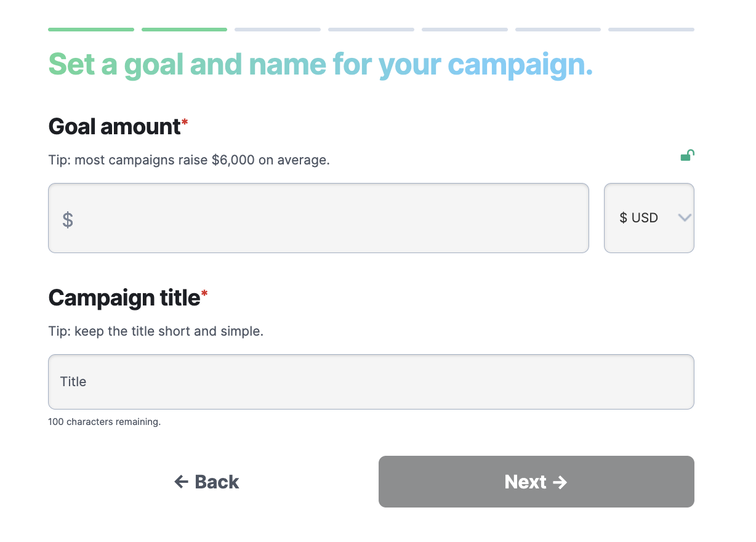
Task: Click the right arrow icon on Next
Action: coord(560,482)
